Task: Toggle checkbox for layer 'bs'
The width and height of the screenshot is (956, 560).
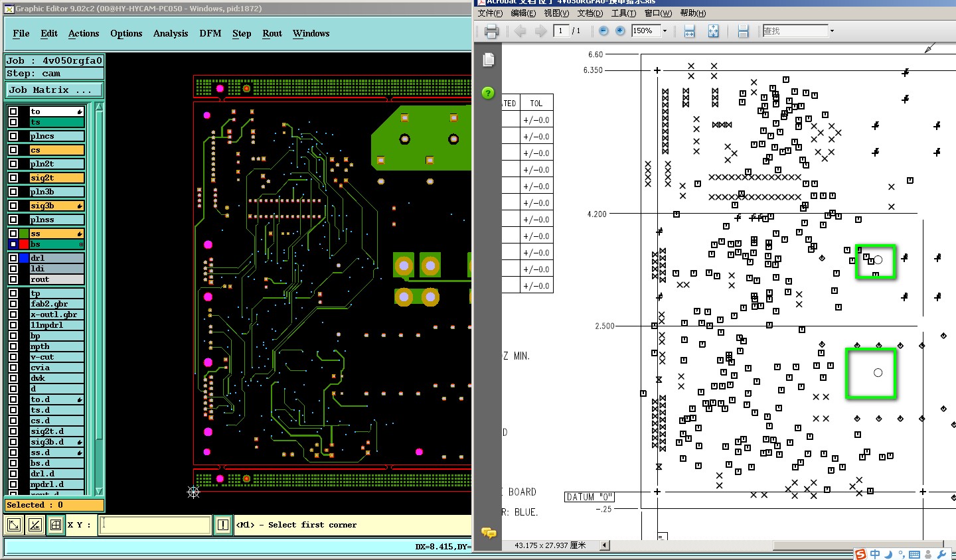Action: point(13,244)
